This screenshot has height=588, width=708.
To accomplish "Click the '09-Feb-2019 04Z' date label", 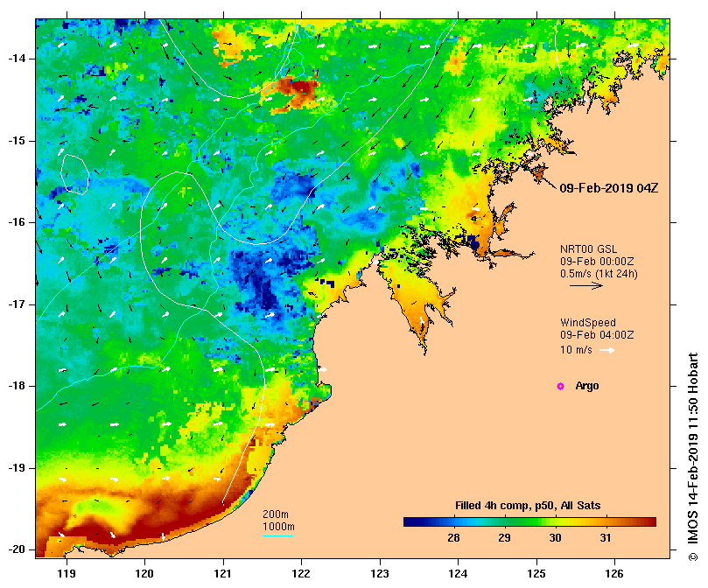I will pos(608,188).
